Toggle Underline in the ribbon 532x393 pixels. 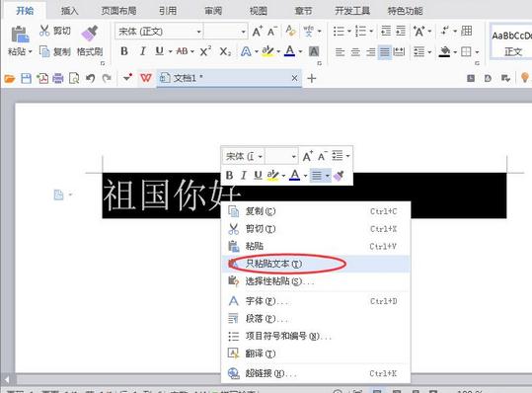click(159, 51)
